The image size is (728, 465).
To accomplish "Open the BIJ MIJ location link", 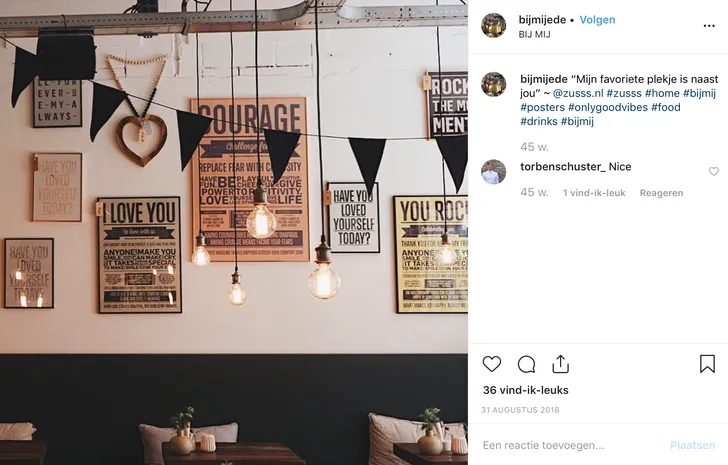I will (x=534, y=34).
